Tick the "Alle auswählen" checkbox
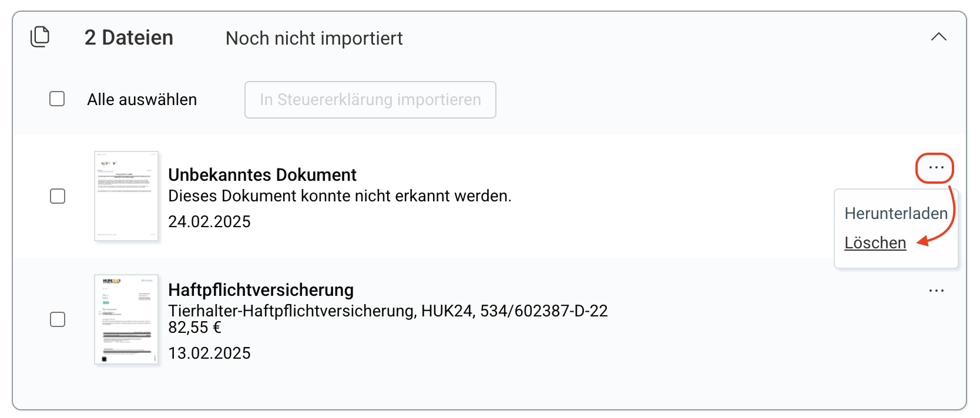980x418 pixels. coord(57,99)
